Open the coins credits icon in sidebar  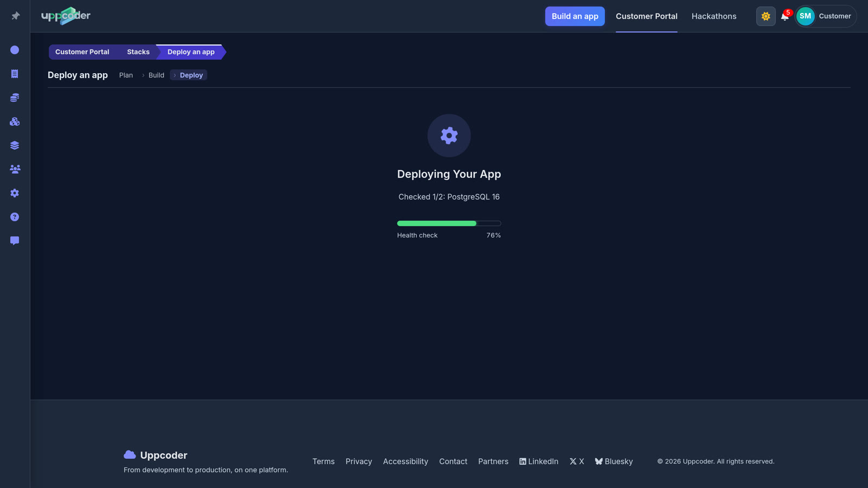tap(15, 98)
